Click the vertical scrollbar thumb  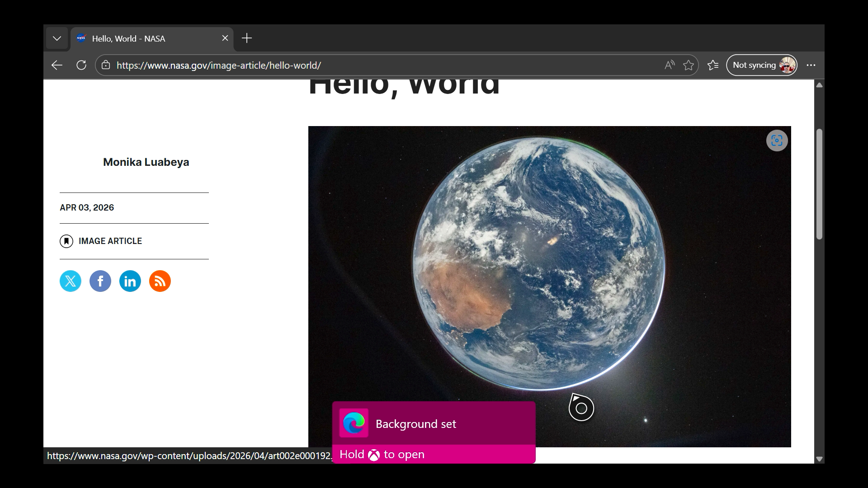click(x=819, y=184)
